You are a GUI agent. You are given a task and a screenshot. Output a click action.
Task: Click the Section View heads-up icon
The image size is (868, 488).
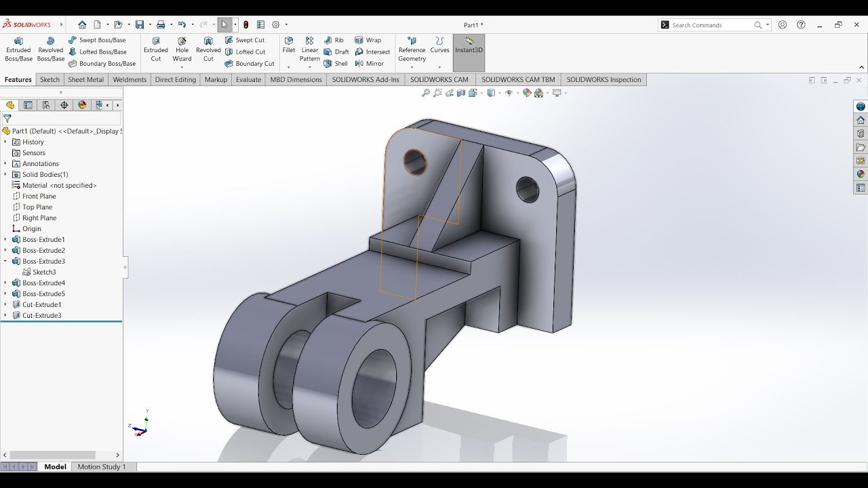[460, 93]
